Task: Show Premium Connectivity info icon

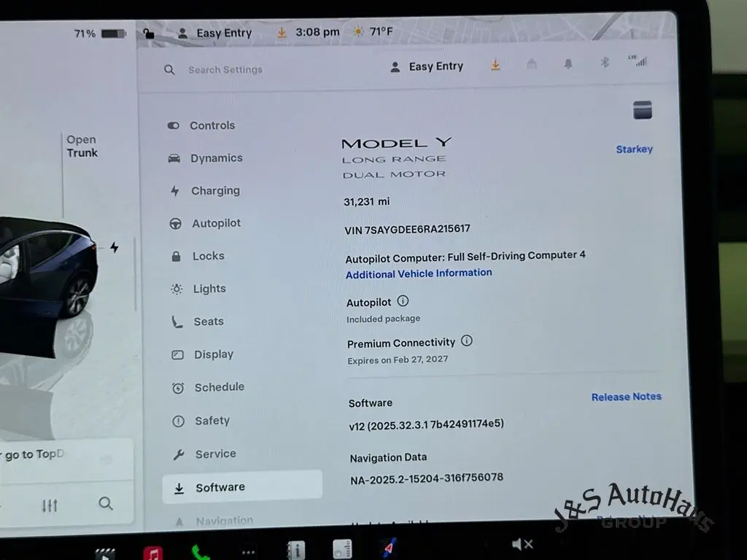Action: tap(467, 341)
